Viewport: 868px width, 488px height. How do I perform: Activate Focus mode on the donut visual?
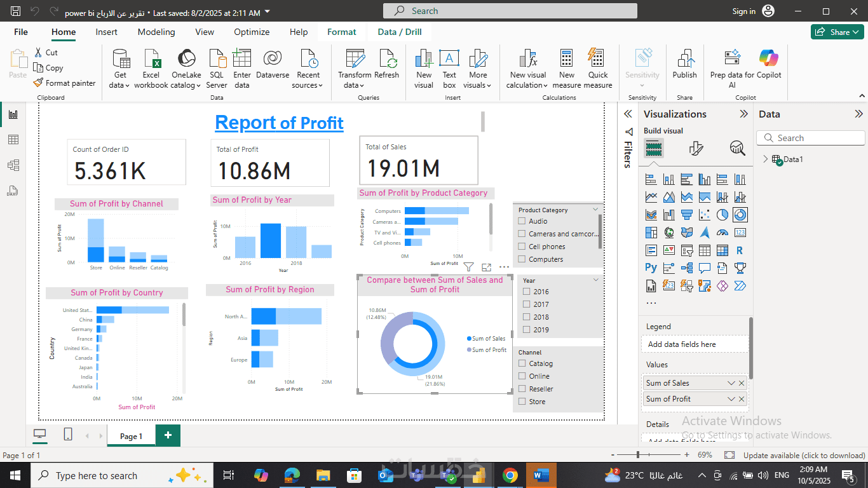tap(487, 268)
